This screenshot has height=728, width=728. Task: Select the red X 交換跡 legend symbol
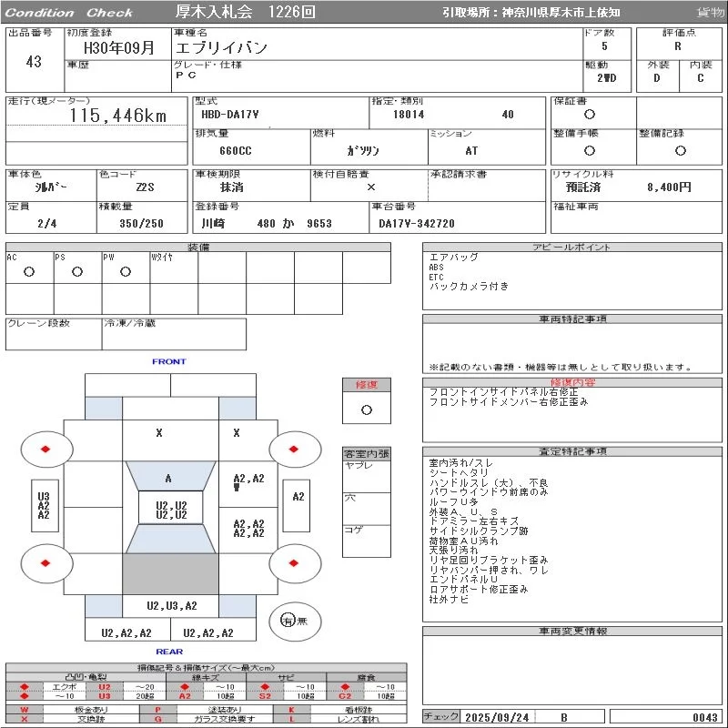pos(25,720)
